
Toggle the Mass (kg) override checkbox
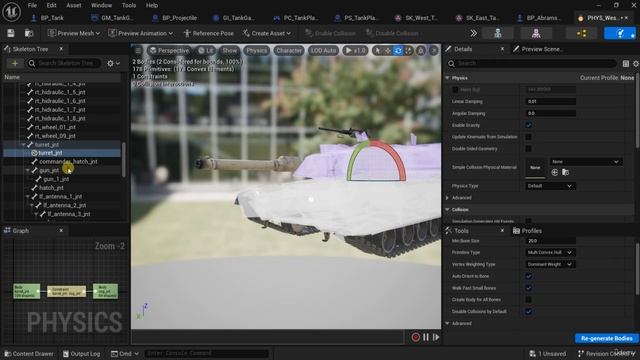coord(455,89)
